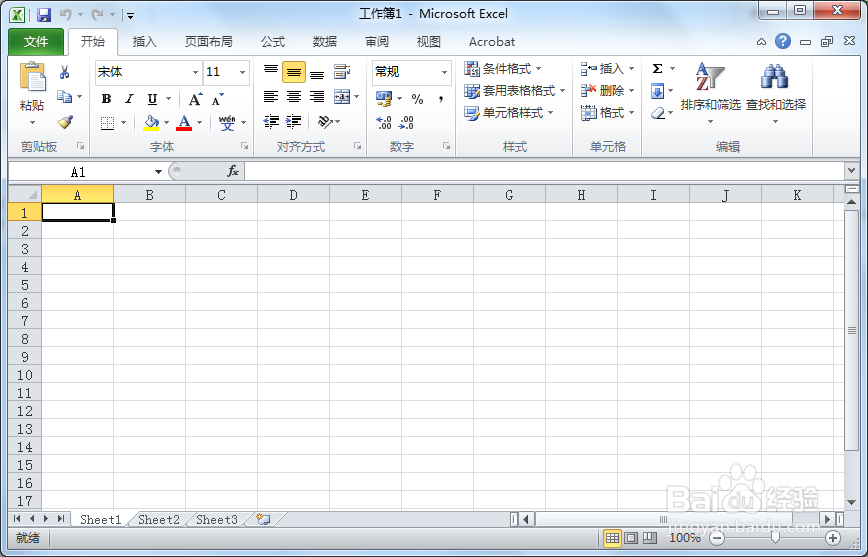
Task: Open the 宋体 font name dropdown
Action: coord(195,73)
